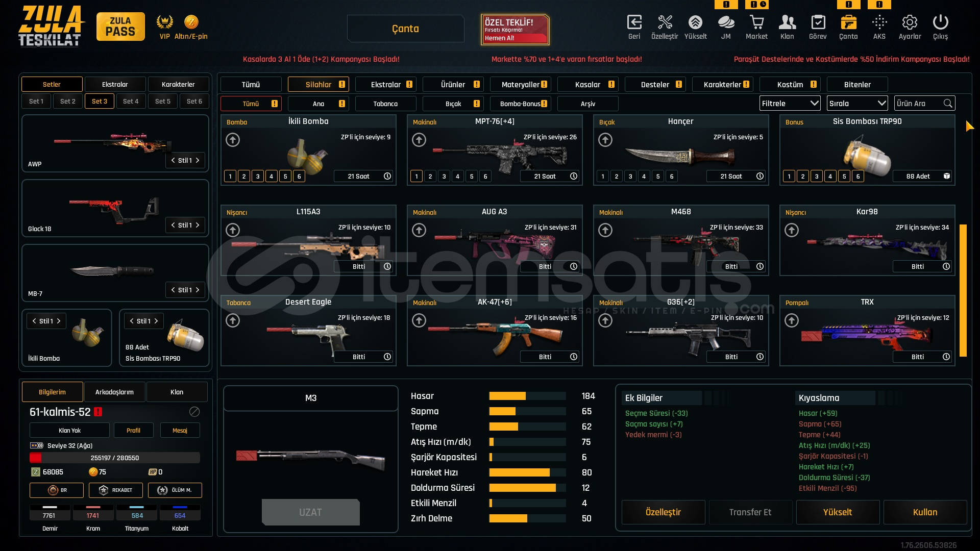Viewport: 980px width, 551px height.
Task: Open the Görev tasks icon
Action: [818, 22]
